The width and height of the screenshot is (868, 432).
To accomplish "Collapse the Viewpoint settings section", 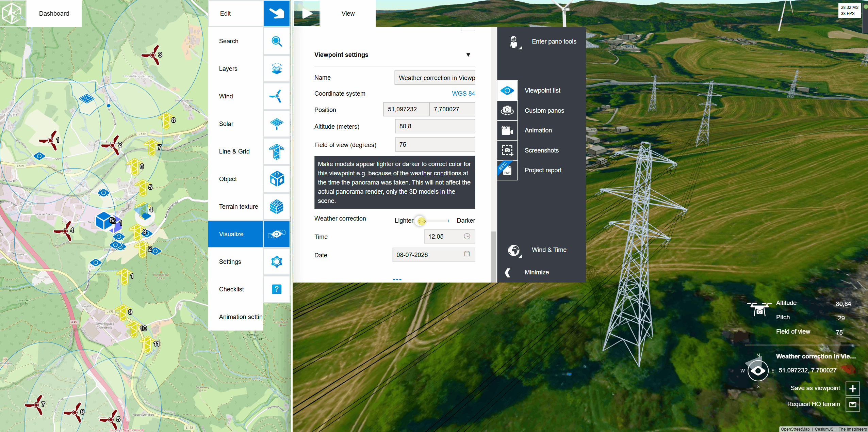I will tap(468, 55).
